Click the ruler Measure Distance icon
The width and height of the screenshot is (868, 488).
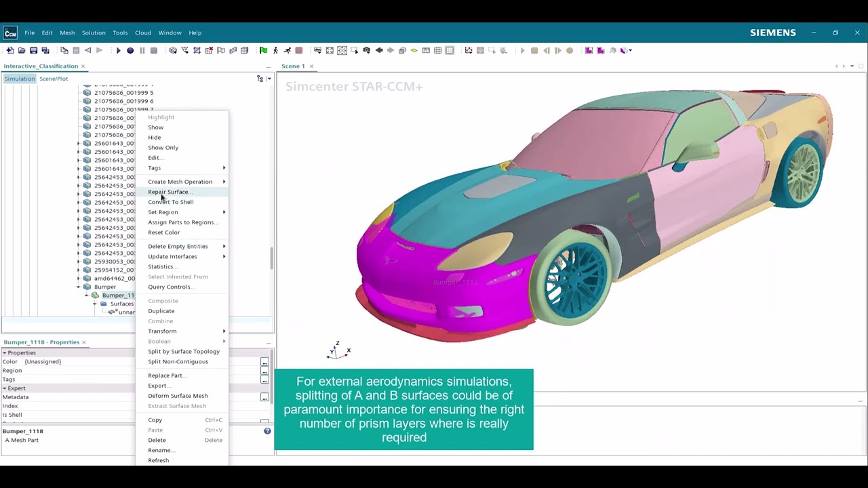point(426,50)
